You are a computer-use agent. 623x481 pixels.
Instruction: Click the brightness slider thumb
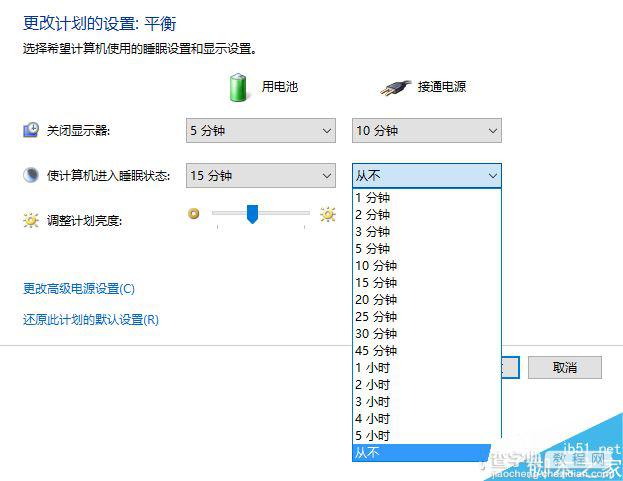(x=252, y=214)
